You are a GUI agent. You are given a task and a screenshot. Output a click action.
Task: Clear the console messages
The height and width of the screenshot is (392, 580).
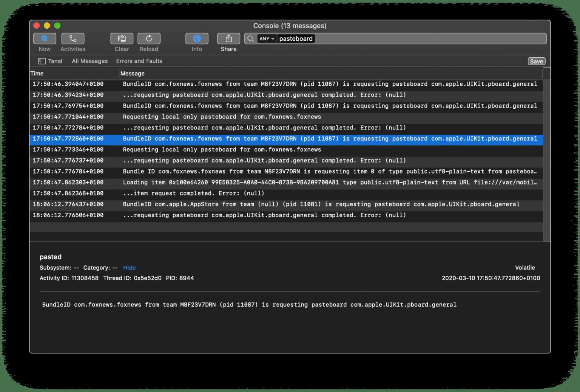coord(122,39)
